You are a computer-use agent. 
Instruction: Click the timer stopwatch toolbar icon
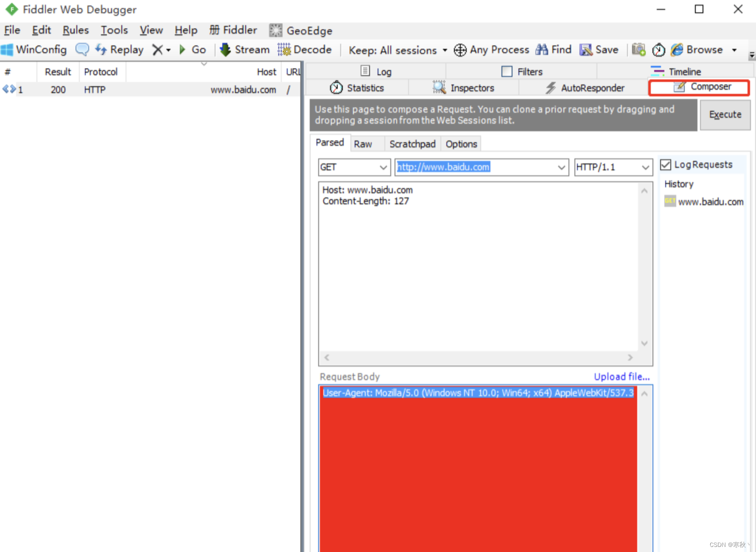click(658, 50)
